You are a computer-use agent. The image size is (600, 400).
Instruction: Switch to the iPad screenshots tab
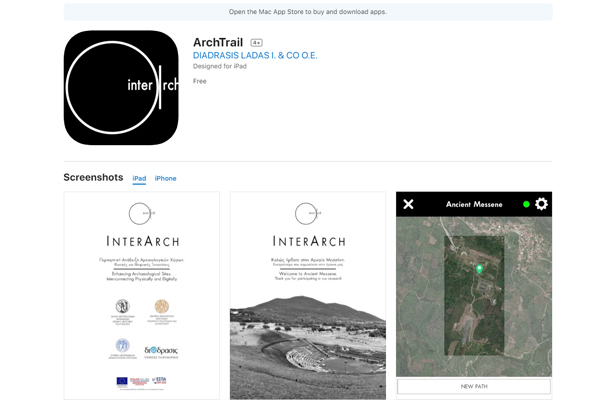(139, 178)
